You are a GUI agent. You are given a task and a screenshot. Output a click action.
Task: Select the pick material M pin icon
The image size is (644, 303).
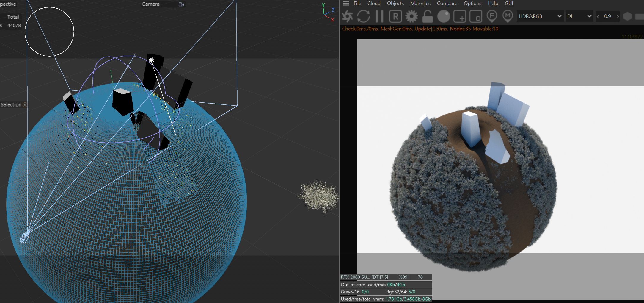508,16
